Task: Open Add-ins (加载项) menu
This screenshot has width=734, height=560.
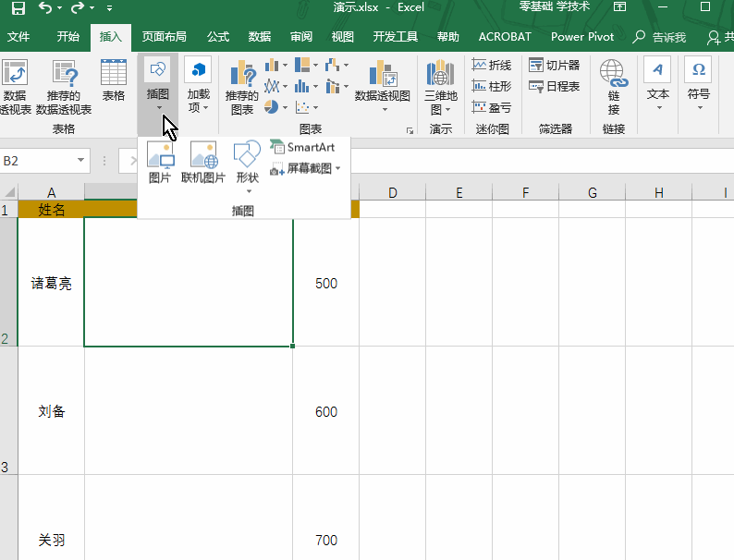Action: coord(199,85)
